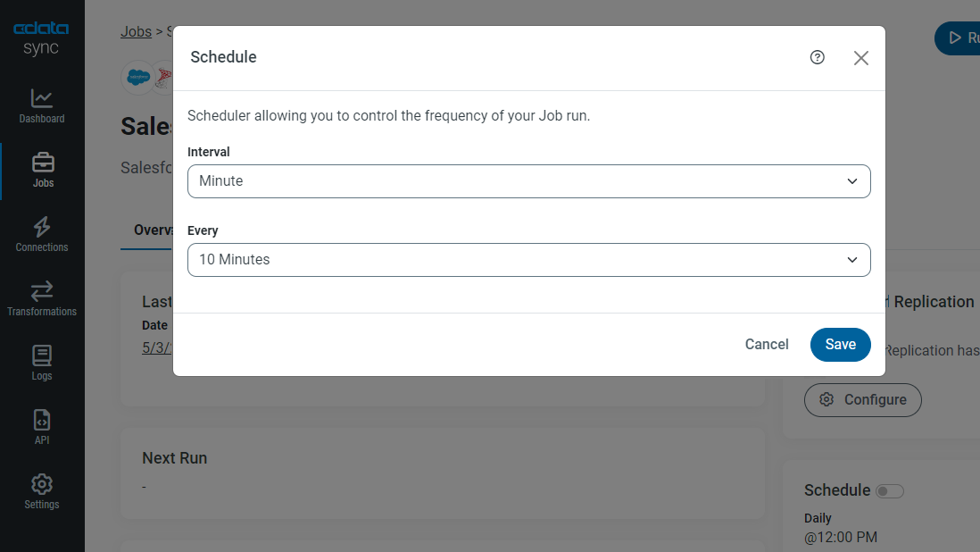The height and width of the screenshot is (552, 980).
Task: Click the Salesforce connection icon
Action: (137, 77)
